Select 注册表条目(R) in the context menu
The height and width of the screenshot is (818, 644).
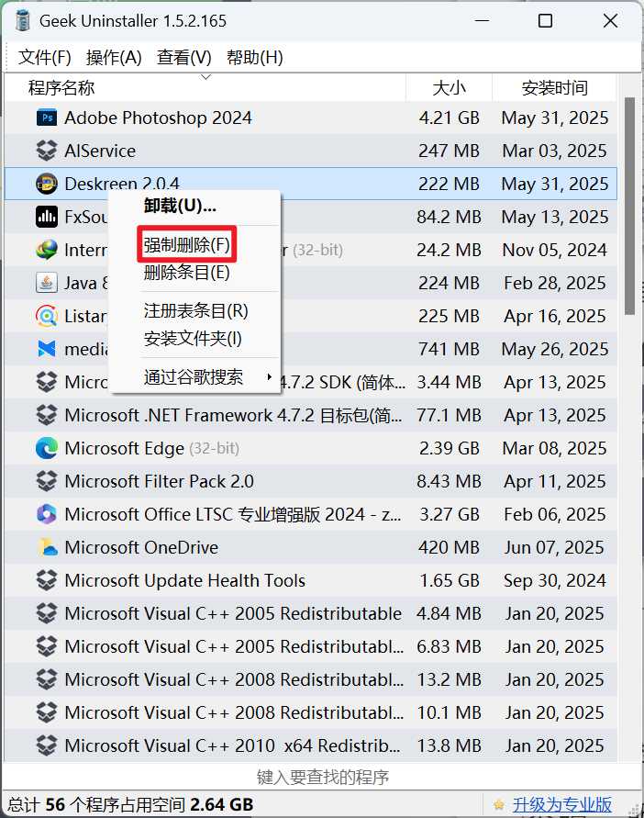tap(195, 311)
